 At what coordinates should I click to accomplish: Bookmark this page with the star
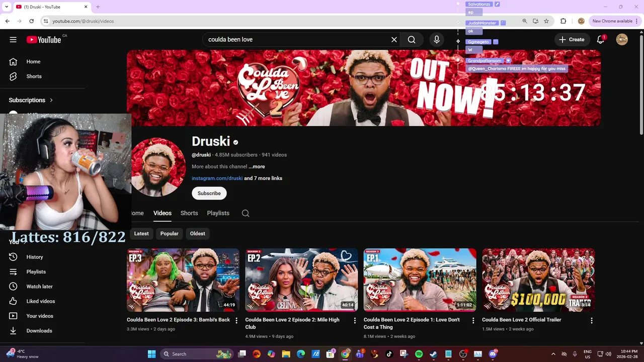tap(546, 21)
